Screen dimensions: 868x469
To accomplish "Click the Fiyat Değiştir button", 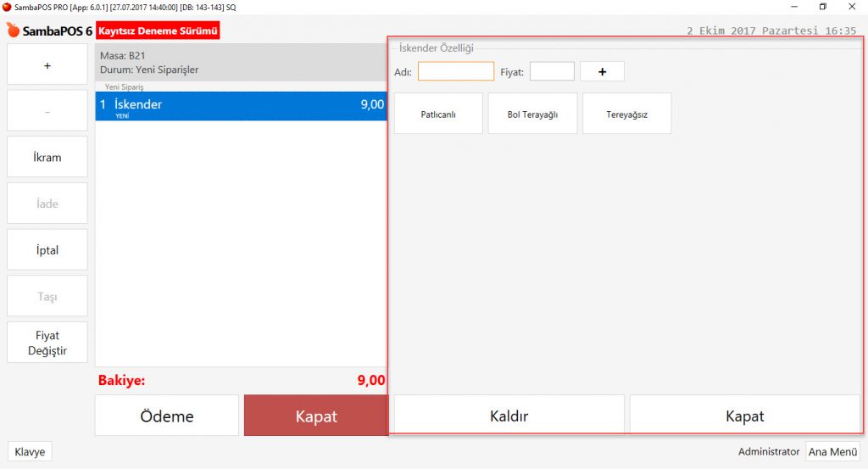I will click(x=47, y=343).
